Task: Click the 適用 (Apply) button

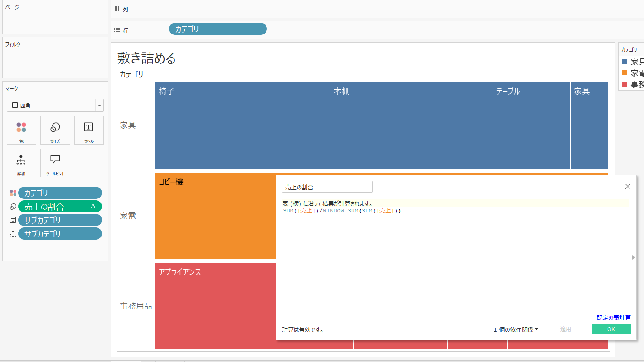Action: 566,329
